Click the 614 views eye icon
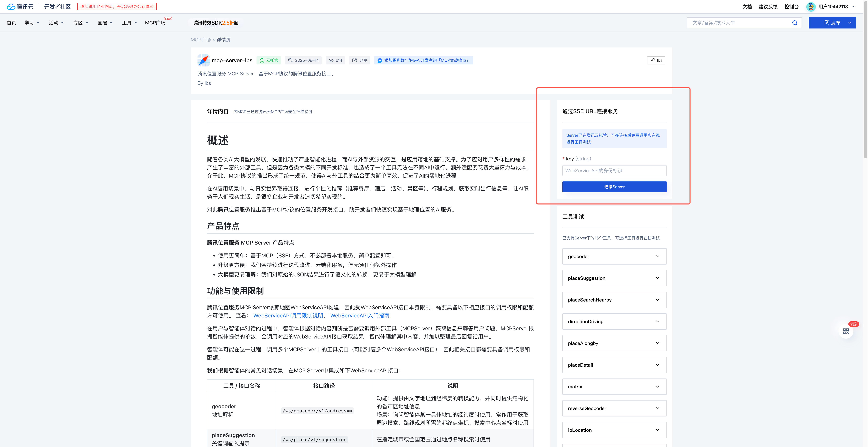The image size is (868, 447). (x=331, y=60)
